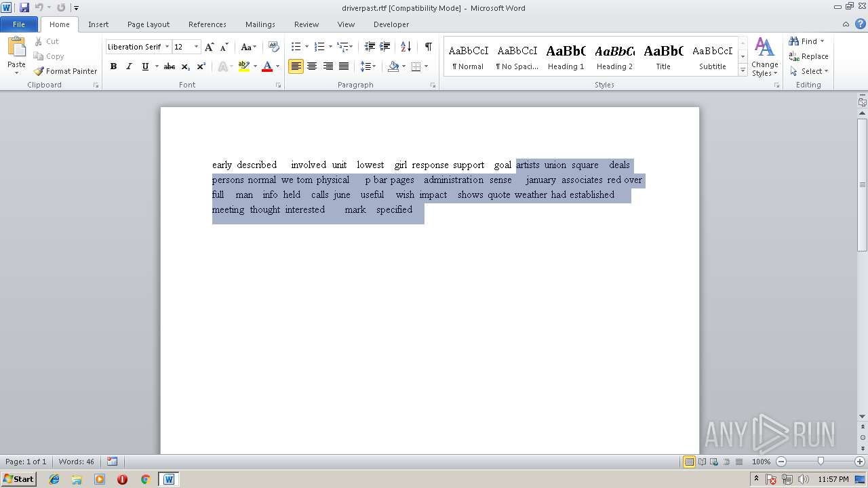Expand the Shading color dropdown
Viewport: 868px width, 488px height.
click(403, 66)
